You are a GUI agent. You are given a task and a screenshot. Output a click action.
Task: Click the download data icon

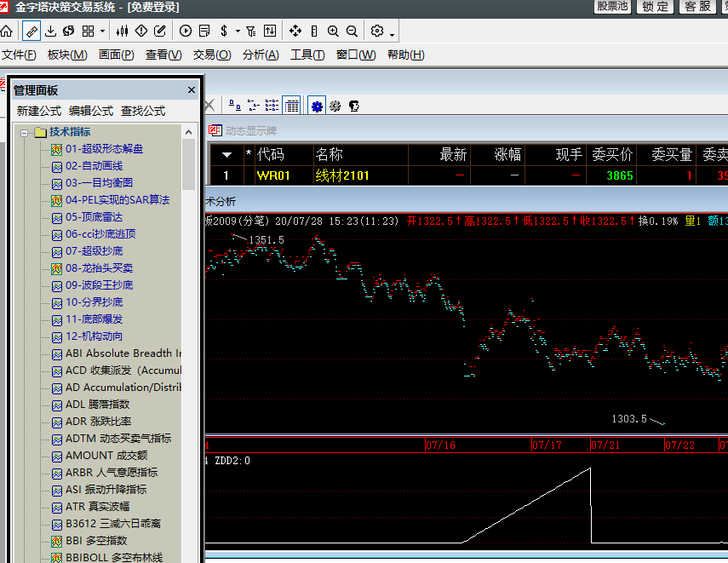(x=50, y=32)
